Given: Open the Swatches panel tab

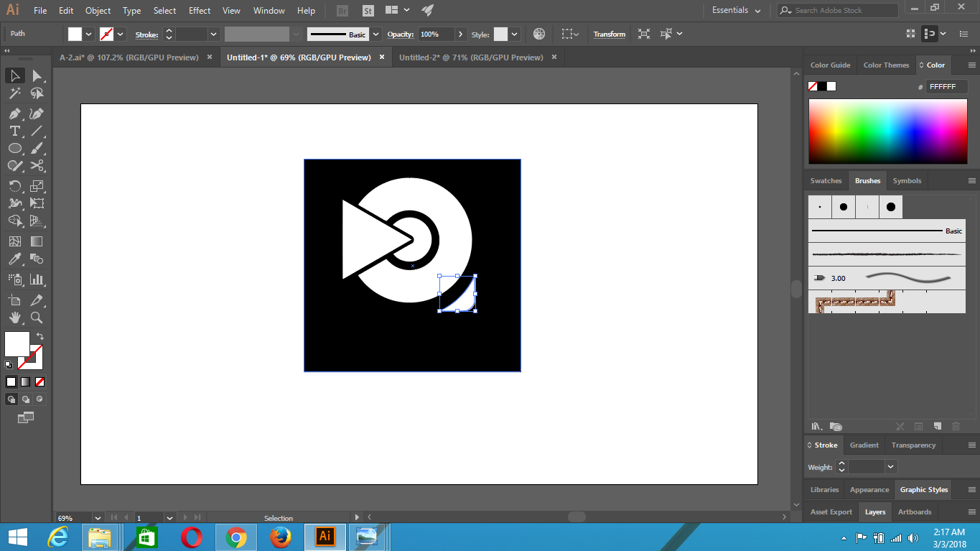Looking at the screenshot, I should pyautogui.click(x=826, y=181).
